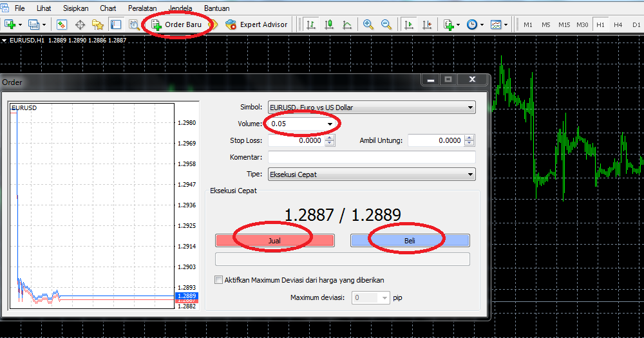644x338 pixels.
Task: Click the red Jual button
Action: click(x=275, y=241)
